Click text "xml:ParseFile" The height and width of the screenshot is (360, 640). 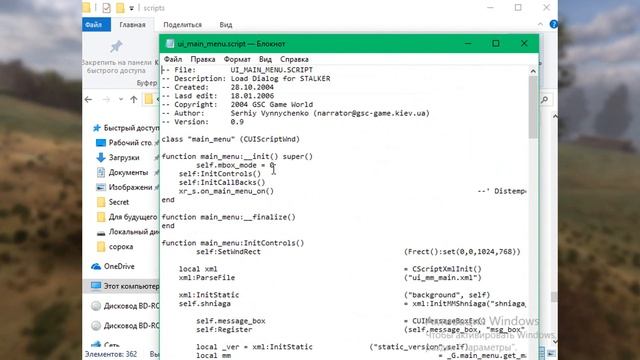(207, 278)
